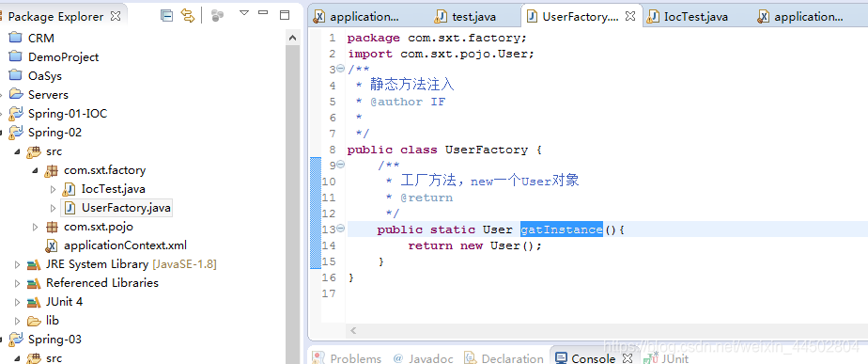
Task: Click the com.sxt.pojo package icon
Action: pos(52,227)
